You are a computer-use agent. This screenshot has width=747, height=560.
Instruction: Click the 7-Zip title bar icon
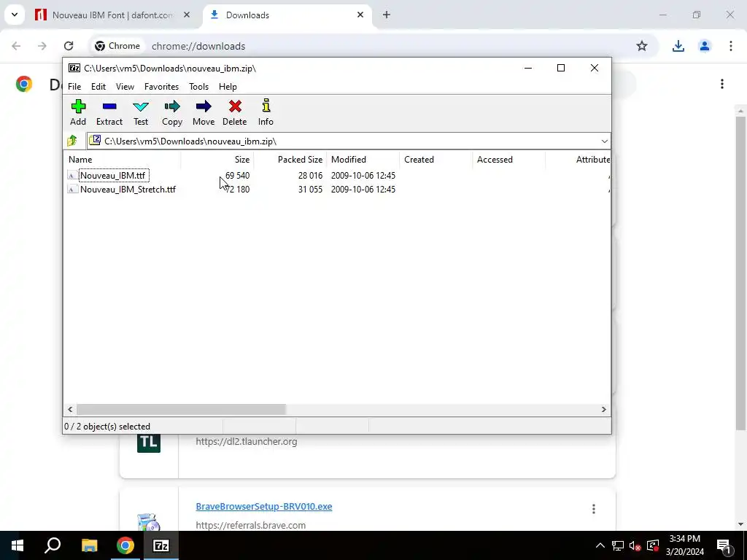point(74,68)
